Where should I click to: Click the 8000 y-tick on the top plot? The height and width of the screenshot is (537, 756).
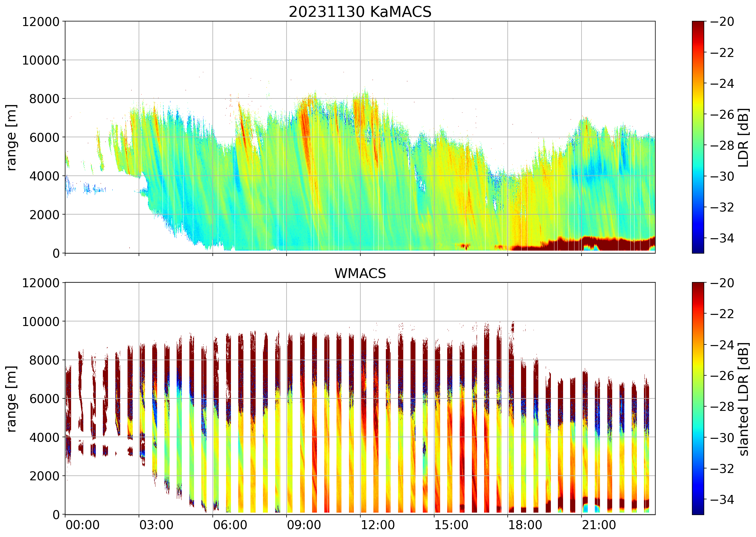[44, 99]
